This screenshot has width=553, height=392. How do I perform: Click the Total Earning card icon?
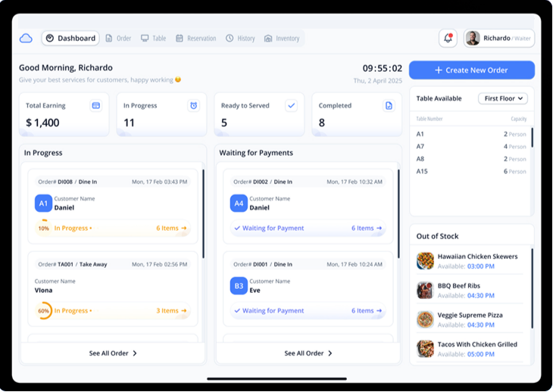click(x=96, y=105)
